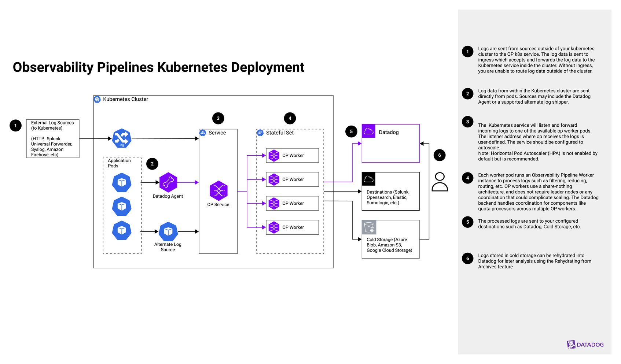The height and width of the screenshot is (364, 621).
Task: Select the middle Application Pods icon
Action: pyautogui.click(x=122, y=207)
